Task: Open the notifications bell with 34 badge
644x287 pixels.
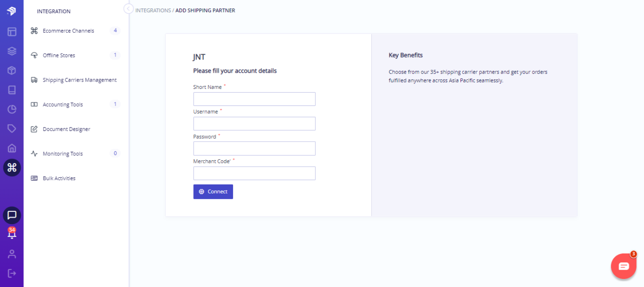Action: (x=12, y=233)
